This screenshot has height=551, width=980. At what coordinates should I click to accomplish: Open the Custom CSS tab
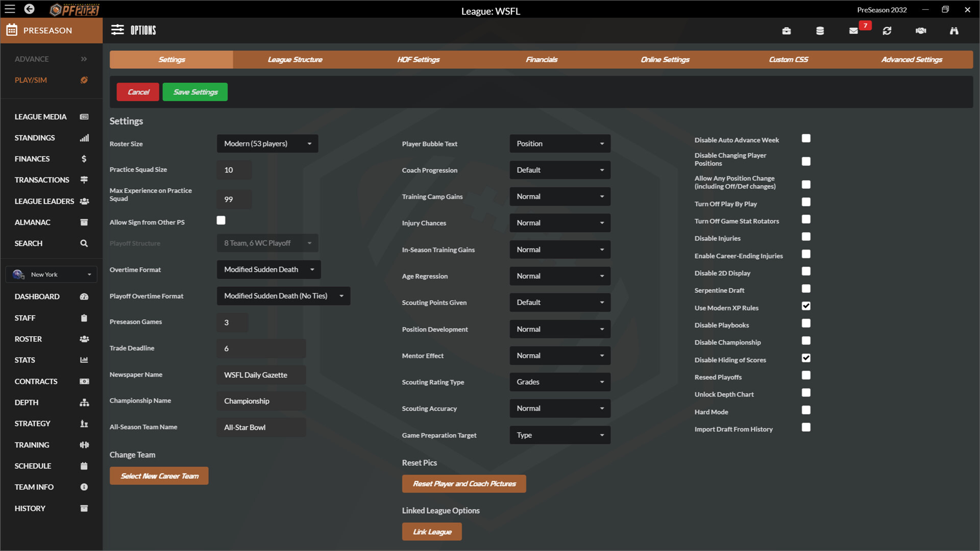click(x=788, y=59)
